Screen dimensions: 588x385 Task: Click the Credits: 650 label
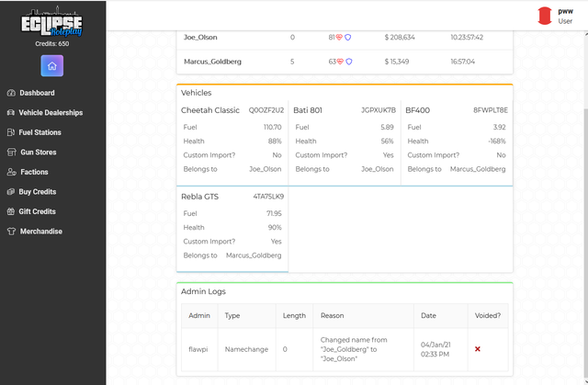pyautogui.click(x=51, y=43)
